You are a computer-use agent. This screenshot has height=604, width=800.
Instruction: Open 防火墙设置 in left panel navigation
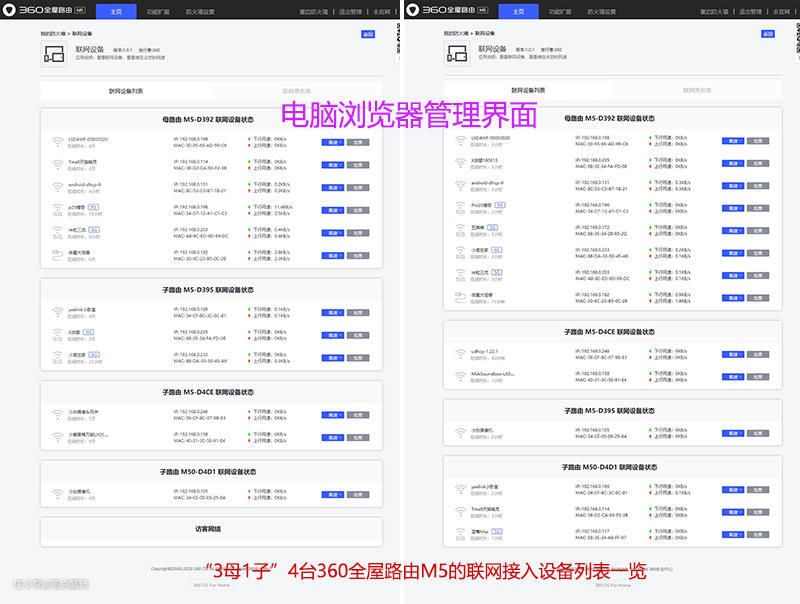199,11
